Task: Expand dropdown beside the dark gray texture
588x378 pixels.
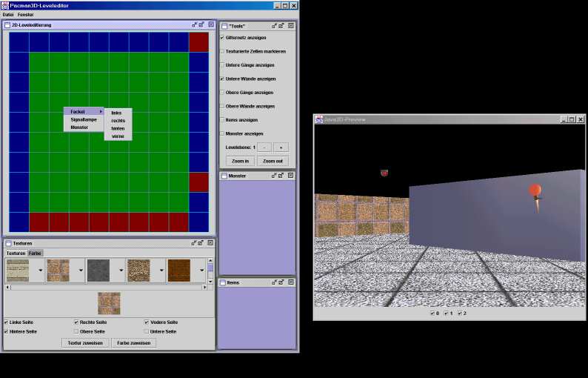Action: click(120, 271)
